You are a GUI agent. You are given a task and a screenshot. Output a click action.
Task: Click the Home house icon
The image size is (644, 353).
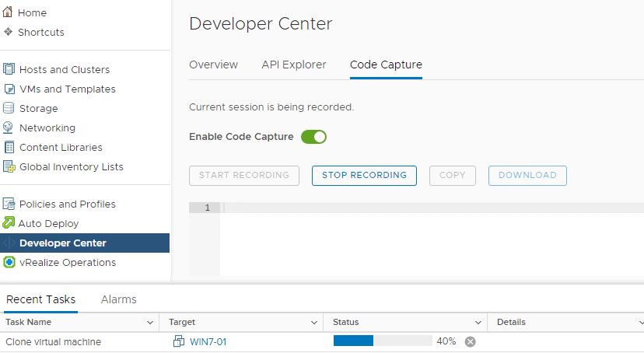[8, 12]
